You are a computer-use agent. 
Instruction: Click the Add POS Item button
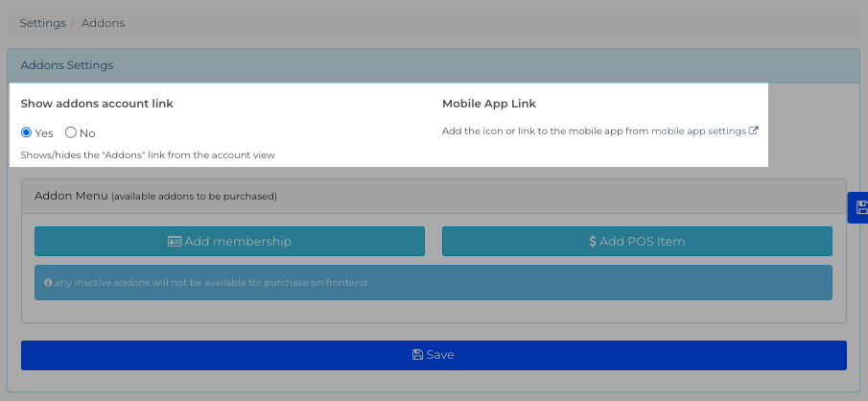(637, 242)
